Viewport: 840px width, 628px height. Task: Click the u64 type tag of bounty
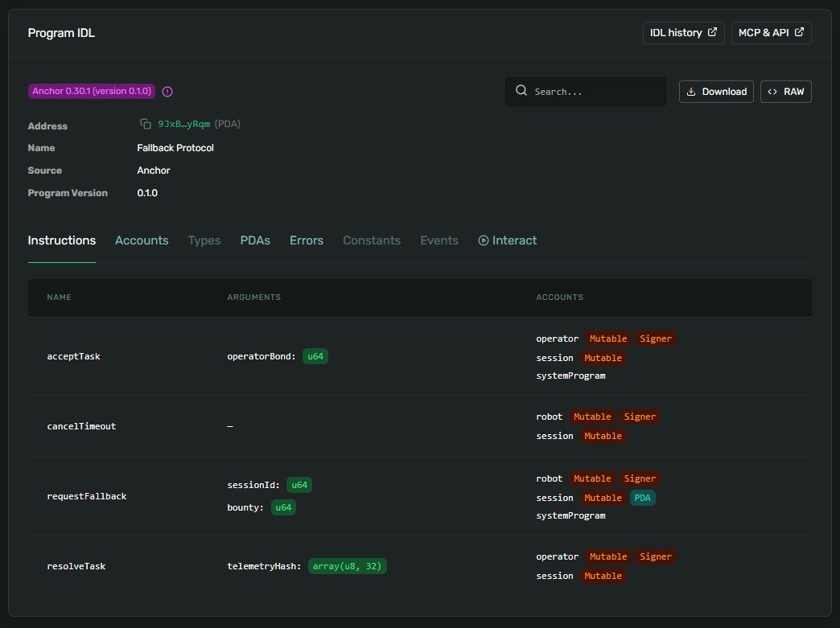[283, 507]
